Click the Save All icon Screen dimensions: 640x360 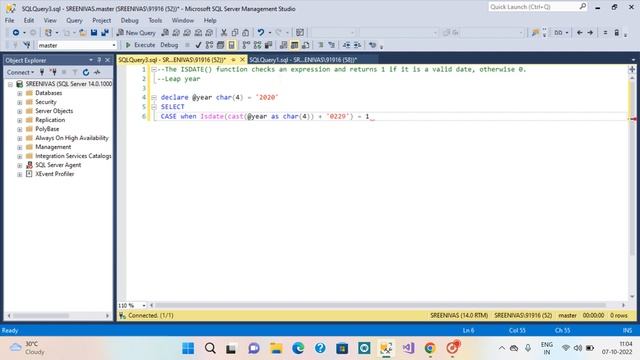(x=105, y=33)
